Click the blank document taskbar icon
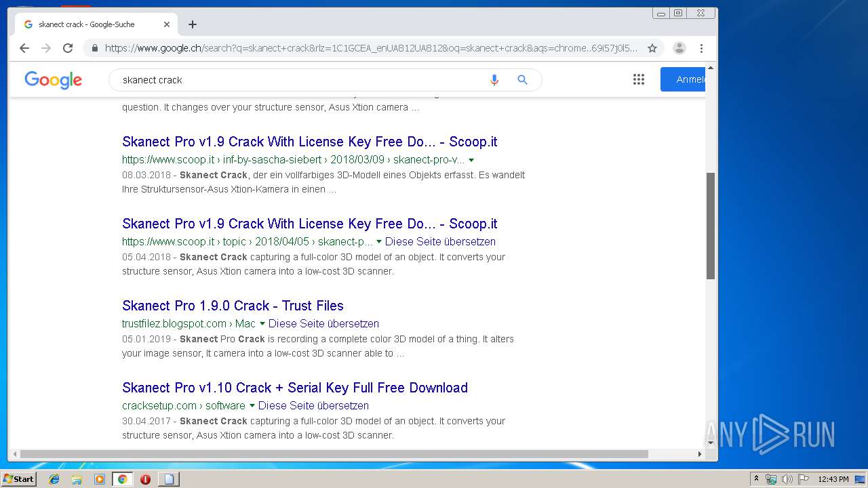Image resolution: width=868 pixels, height=488 pixels. (169, 479)
